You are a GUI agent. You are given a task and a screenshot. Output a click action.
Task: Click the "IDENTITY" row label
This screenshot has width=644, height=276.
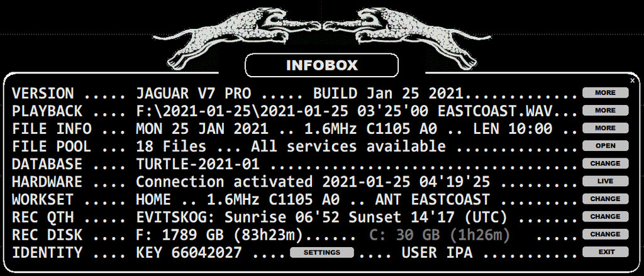47,253
